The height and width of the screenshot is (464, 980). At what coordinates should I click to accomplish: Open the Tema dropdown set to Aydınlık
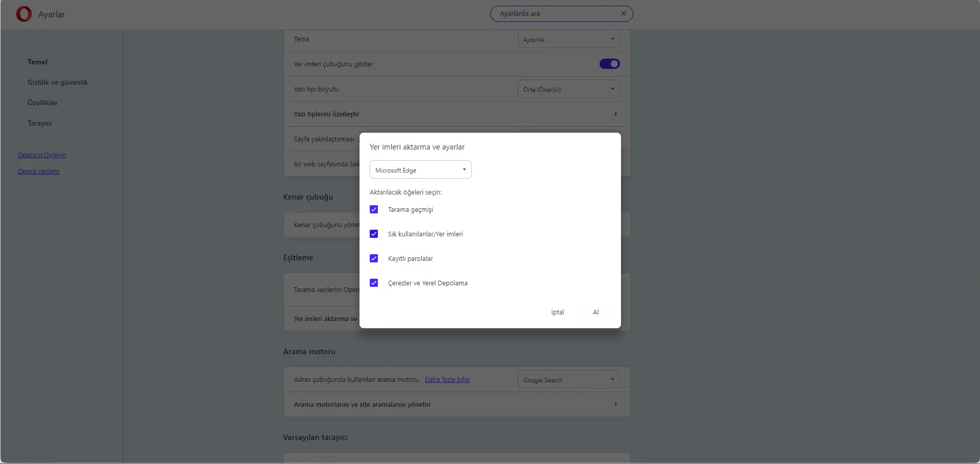point(568,39)
